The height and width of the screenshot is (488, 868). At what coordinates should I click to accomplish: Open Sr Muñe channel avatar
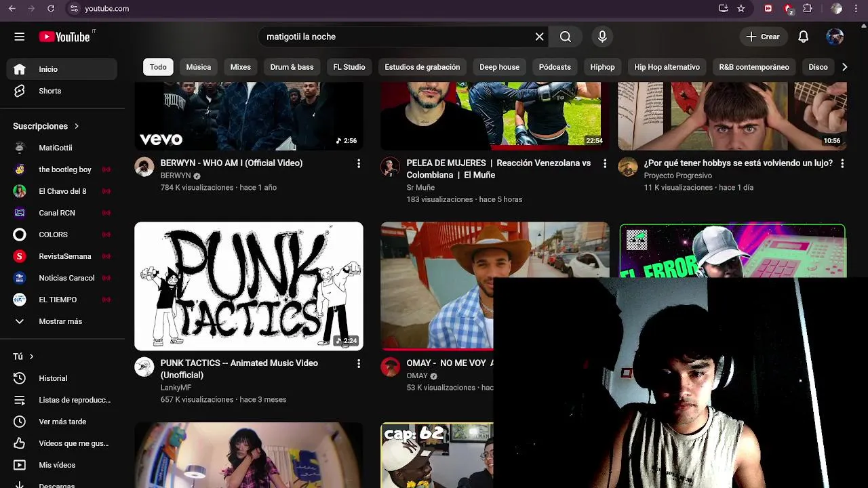point(390,167)
